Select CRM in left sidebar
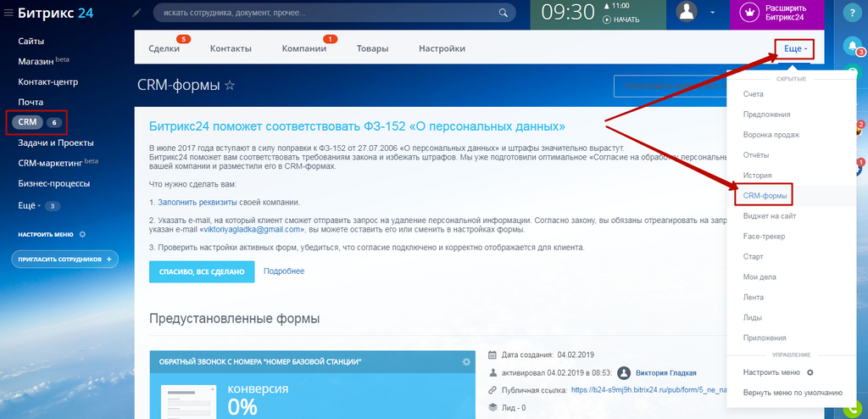The width and height of the screenshot is (868, 419). tap(27, 122)
